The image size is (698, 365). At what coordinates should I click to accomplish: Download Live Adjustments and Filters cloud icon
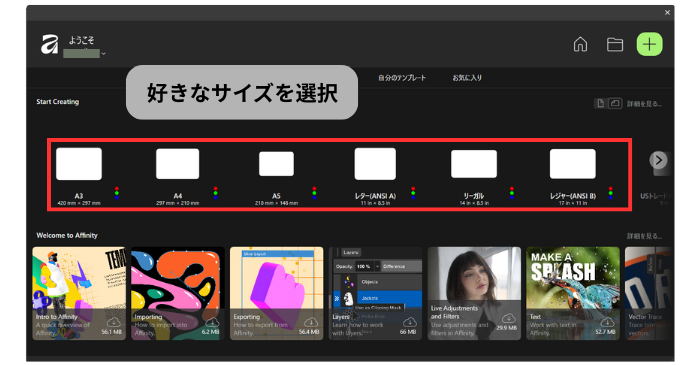(508, 318)
